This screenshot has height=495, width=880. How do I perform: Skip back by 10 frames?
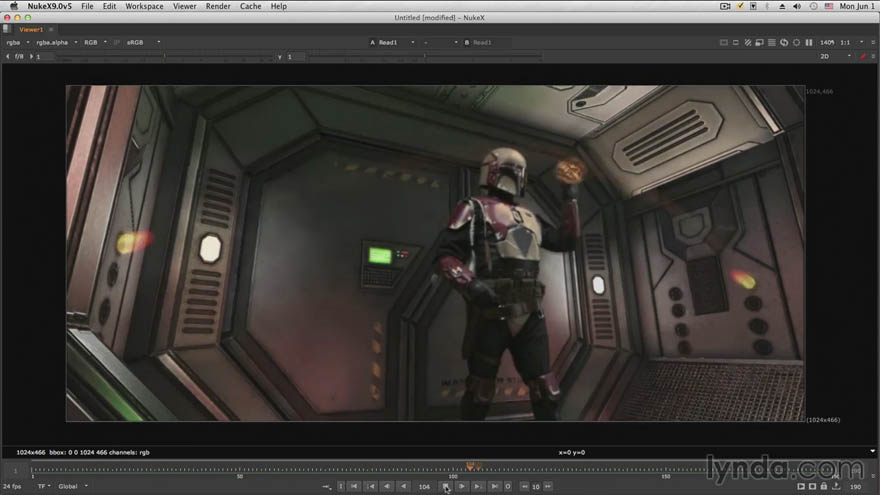(x=524, y=486)
